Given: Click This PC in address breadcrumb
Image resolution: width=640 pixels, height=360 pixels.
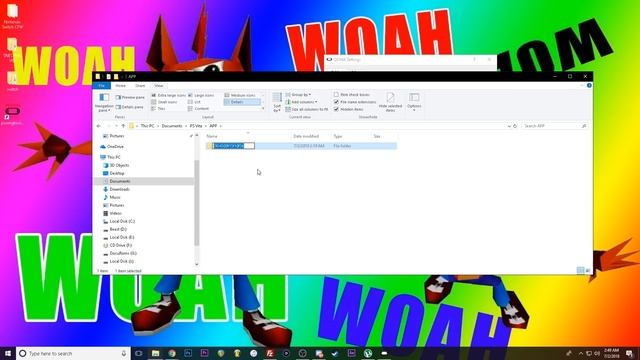Looking at the screenshot, I should (x=147, y=126).
